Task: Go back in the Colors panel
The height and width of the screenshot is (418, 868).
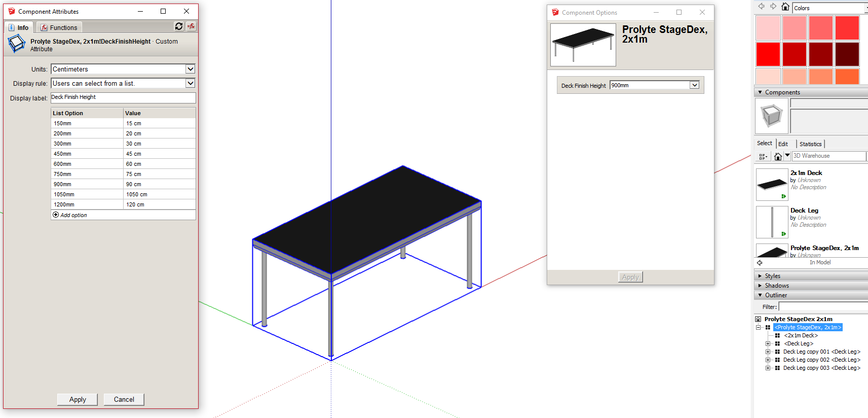Action: 761,7
